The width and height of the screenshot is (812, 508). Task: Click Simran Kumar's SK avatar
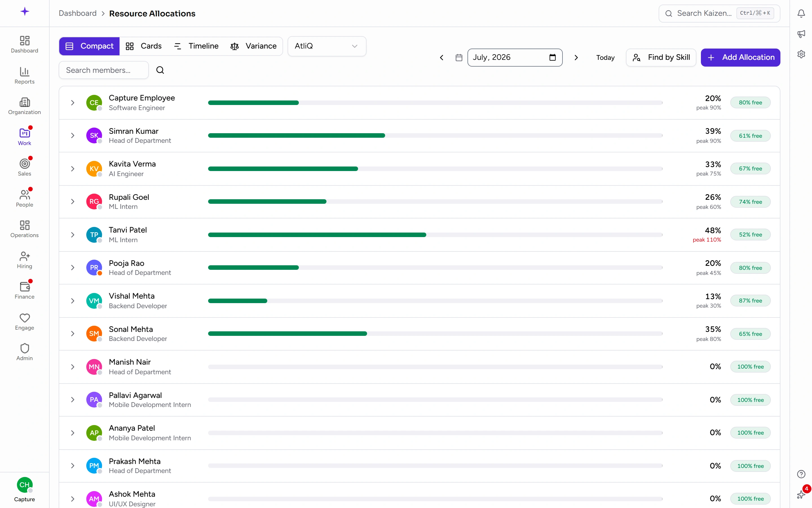pyautogui.click(x=94, y=135)
